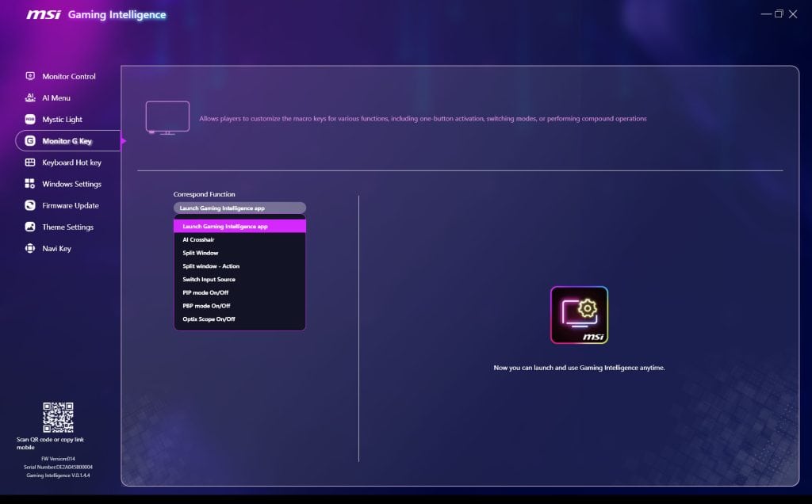Open AI Menu from the sidebar
Screen dimensions: 812x504
point(30,97)
